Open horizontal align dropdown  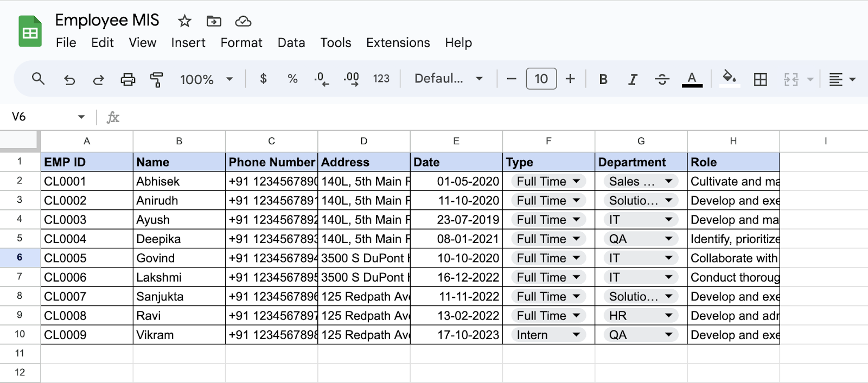(x=842, y=79)
